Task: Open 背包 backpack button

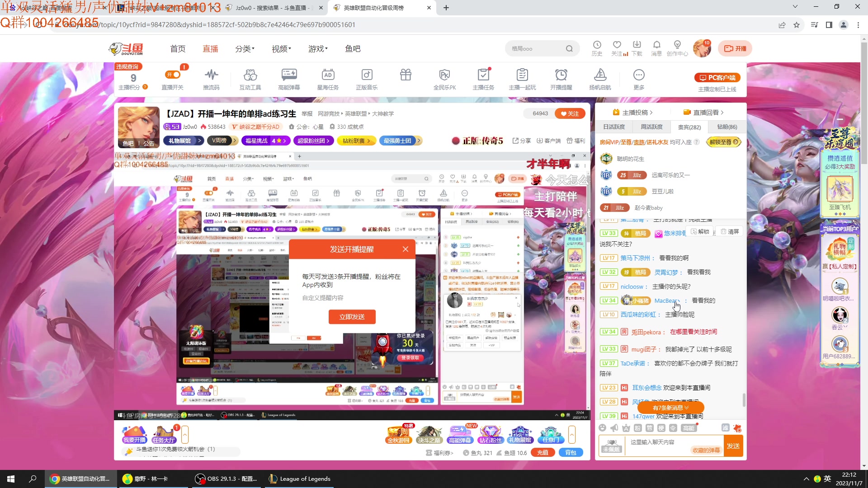Action: click(571, 453)
